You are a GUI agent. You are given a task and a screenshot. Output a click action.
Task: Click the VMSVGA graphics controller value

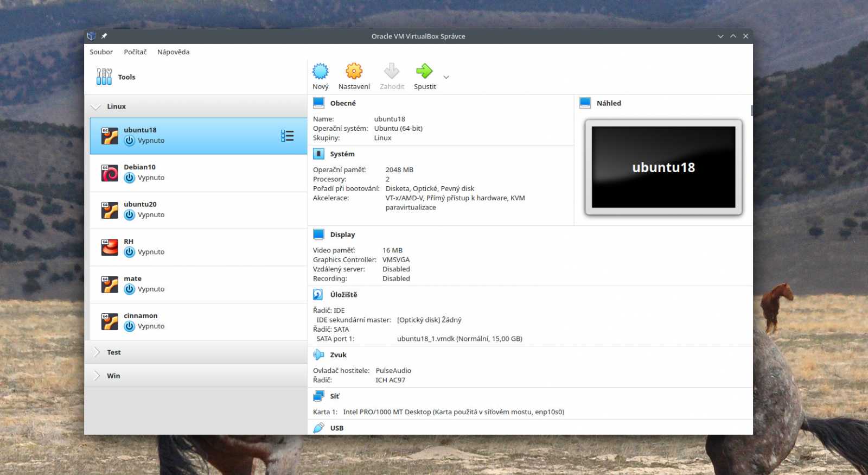[396, 260]
